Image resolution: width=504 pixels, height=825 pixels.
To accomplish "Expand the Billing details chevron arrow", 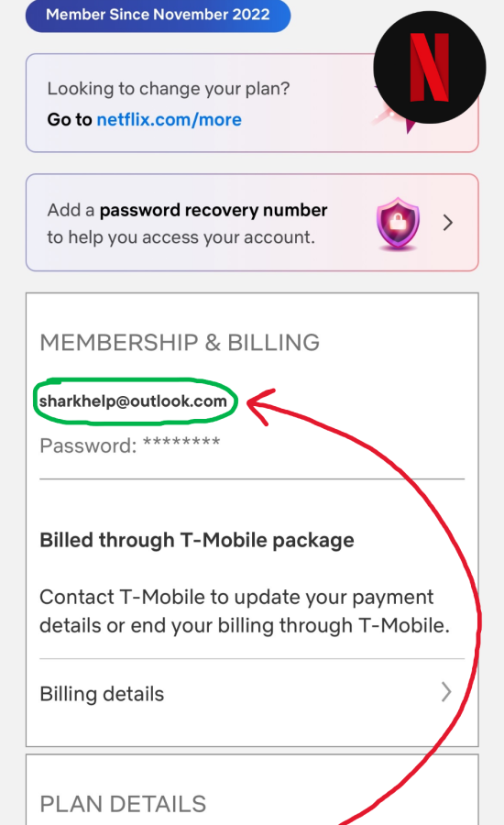I will tap(446, 692).
